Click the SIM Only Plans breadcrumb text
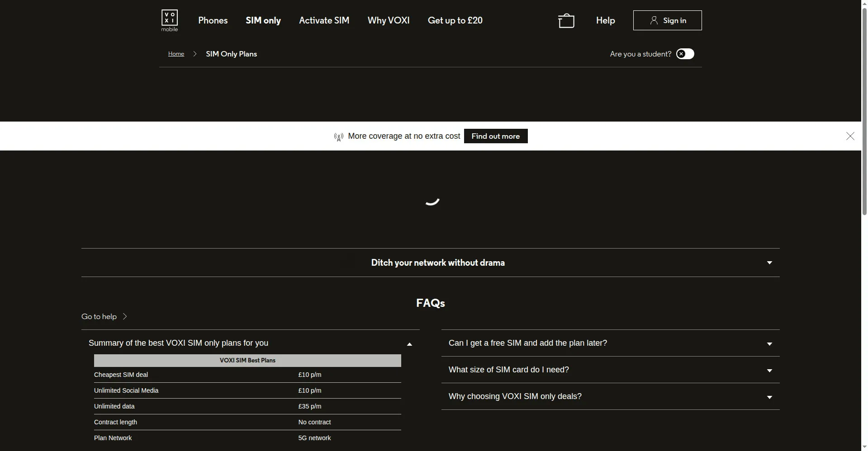868x451 pixels. pos(231,54)
